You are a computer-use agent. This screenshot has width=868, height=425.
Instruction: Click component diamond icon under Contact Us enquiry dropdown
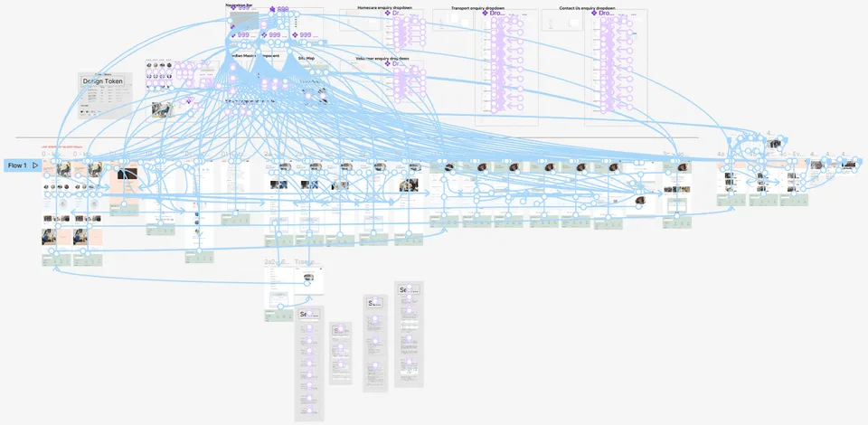[x=595, y=12]
